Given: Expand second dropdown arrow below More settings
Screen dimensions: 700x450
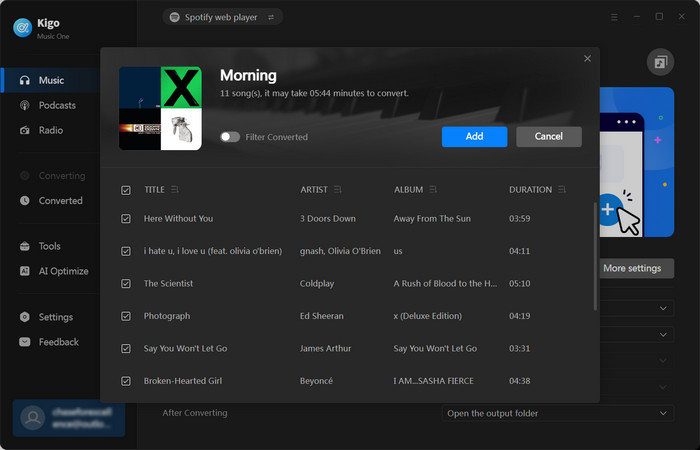Looking at the screenshot, I should (663, 335).
